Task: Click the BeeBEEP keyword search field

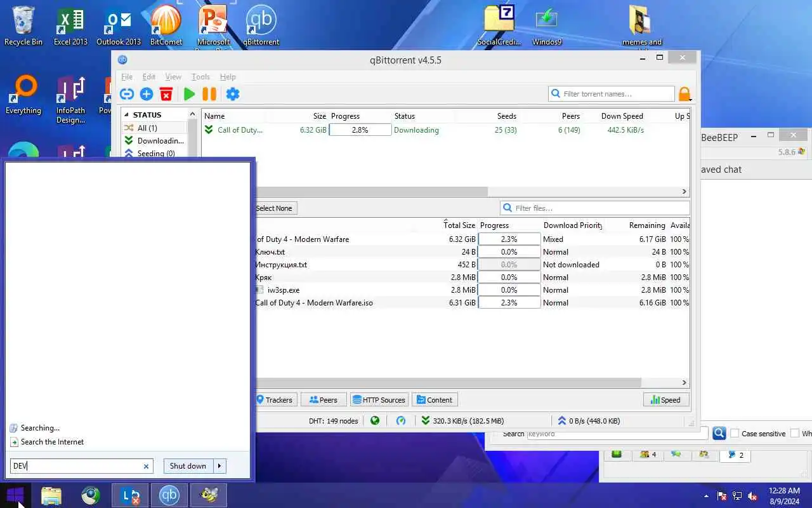Action: tap(617, 434)
